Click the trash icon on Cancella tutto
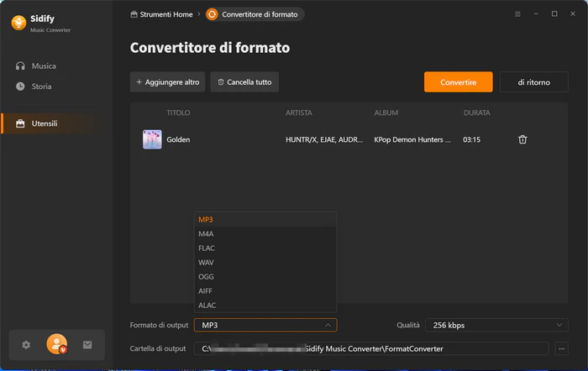 pos(221,81)
